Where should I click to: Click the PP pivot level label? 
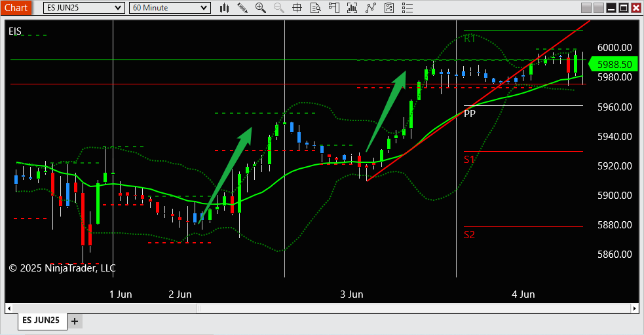point(470,114)
